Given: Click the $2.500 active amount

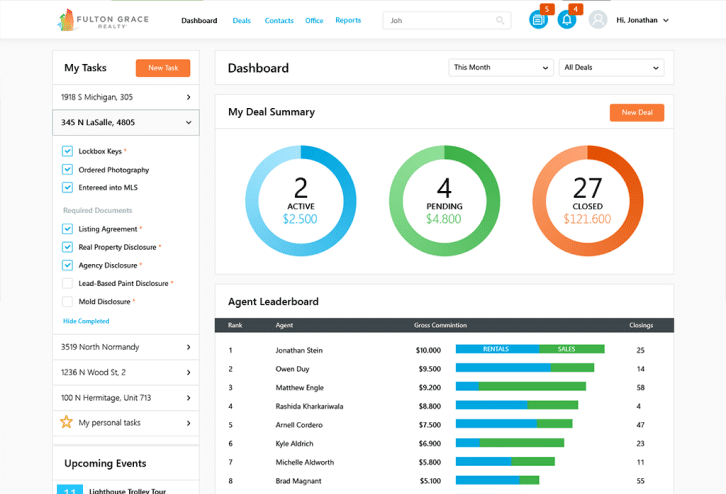Looking at the screenshot, I should (x=300, y=219).
